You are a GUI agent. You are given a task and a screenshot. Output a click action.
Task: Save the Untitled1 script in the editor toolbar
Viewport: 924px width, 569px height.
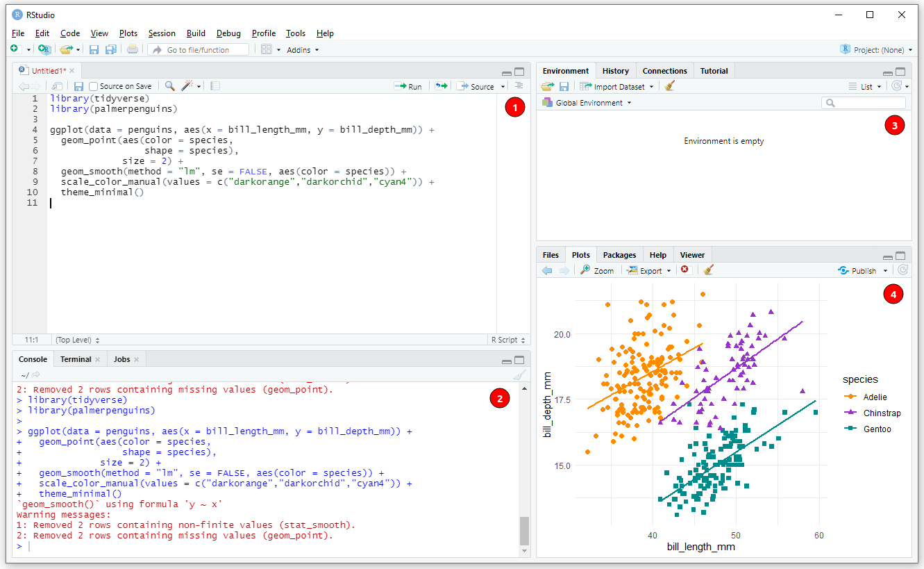(78, 86)
